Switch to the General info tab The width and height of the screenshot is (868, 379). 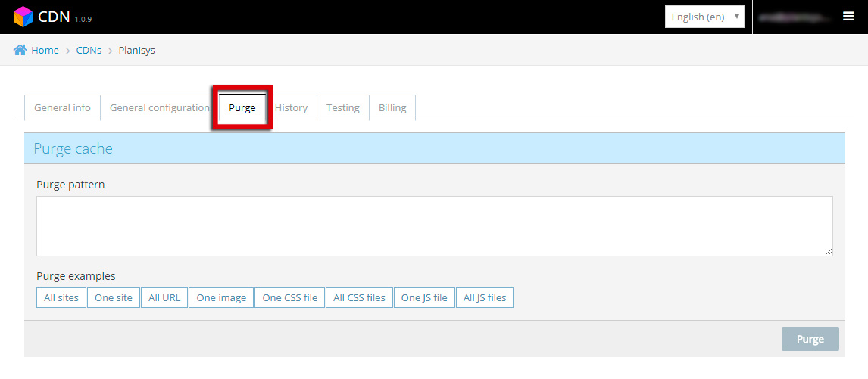(x=63, y=108)
